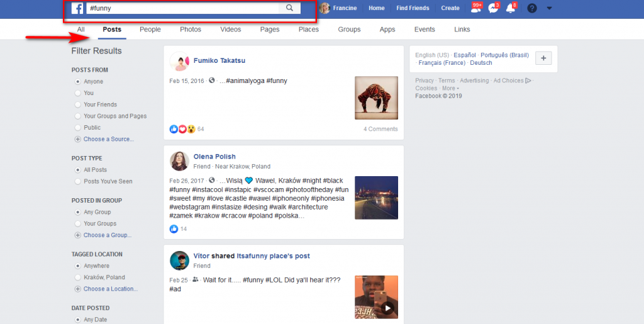Click Vítor's profile picture
The image size is (644, 324).
[179, 260]
